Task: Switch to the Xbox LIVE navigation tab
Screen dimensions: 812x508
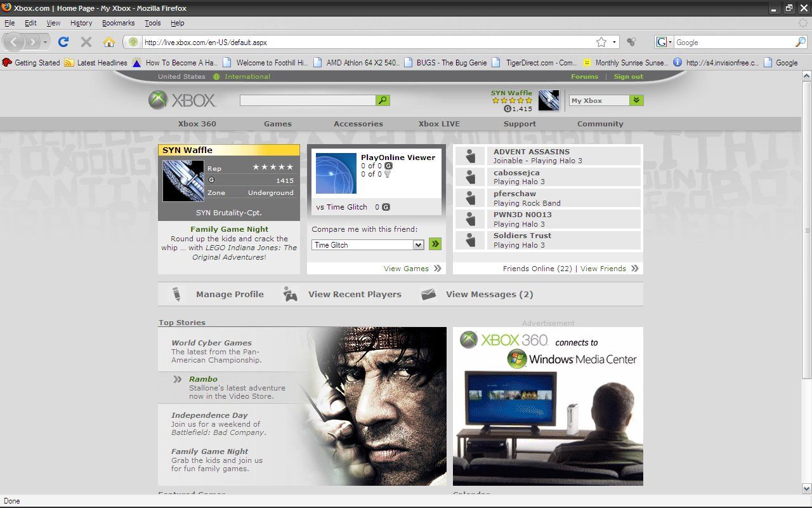Action: (438, 124)
